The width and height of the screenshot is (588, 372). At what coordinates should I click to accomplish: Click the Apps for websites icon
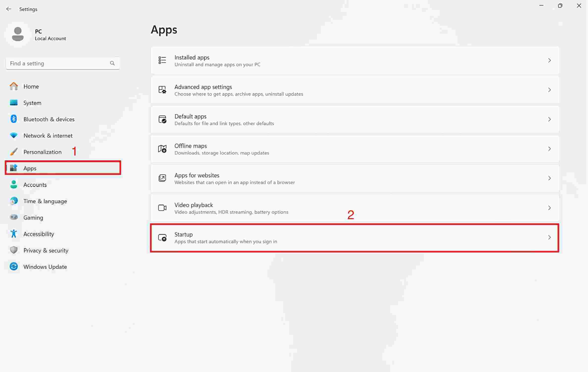click(162, 178)
